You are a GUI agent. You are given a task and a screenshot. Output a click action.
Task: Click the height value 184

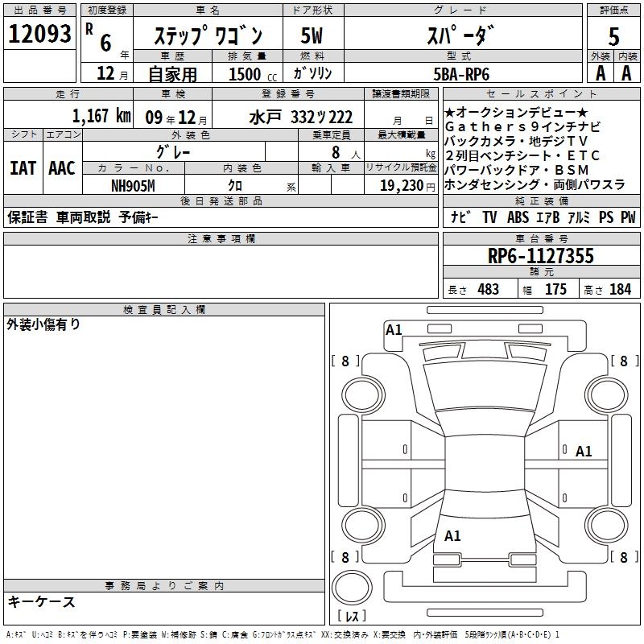[620, 290]
